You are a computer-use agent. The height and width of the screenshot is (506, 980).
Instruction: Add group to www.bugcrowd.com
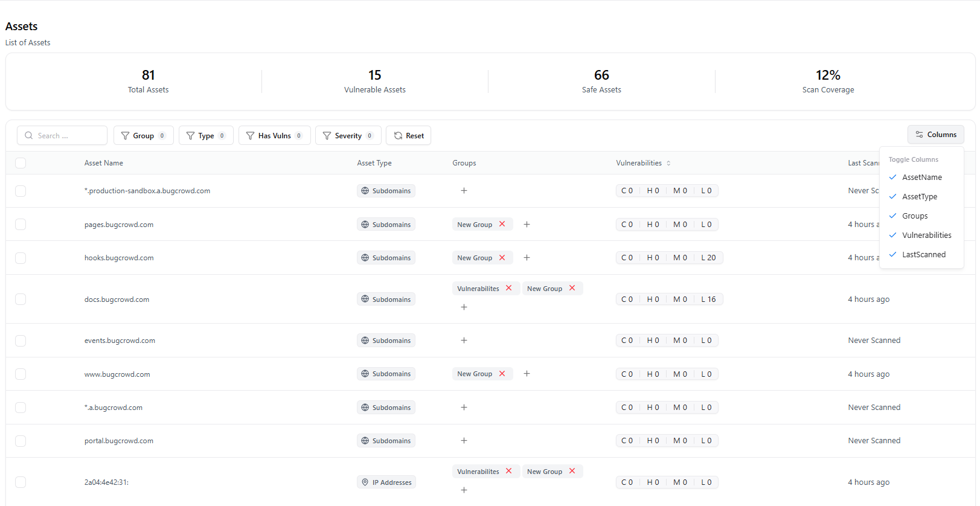point(527,373)
